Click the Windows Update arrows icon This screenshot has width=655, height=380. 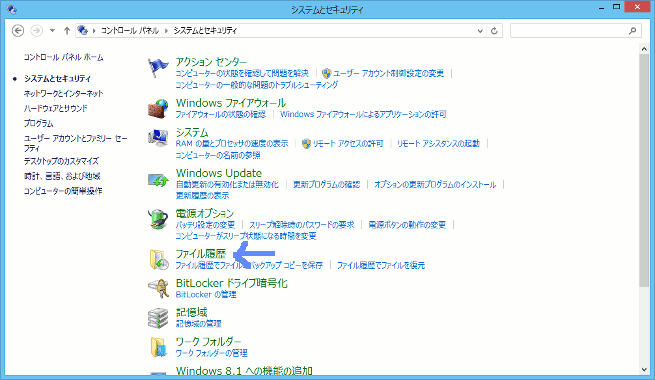click(x=158, y=180)
